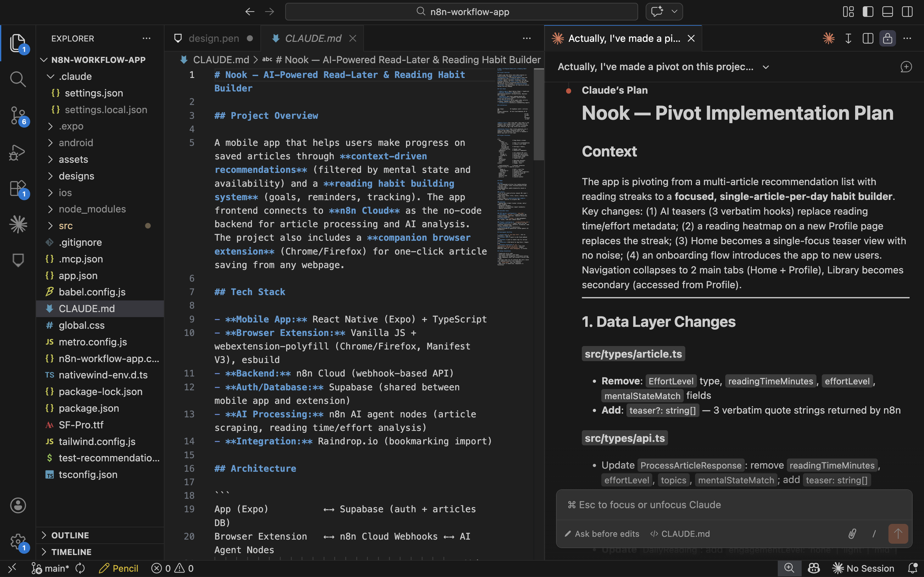
Task: Open the Claude Code sidebar icon
Action: [18, 224]
